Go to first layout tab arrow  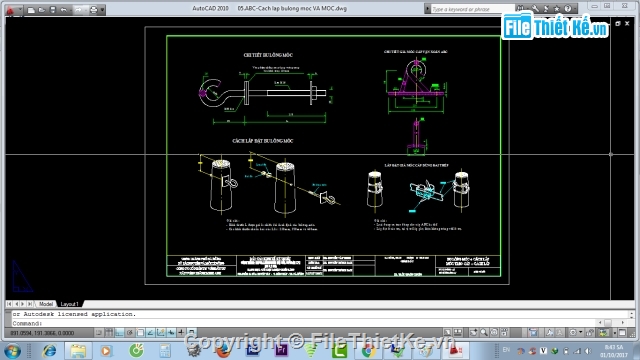tap(9, 304)
